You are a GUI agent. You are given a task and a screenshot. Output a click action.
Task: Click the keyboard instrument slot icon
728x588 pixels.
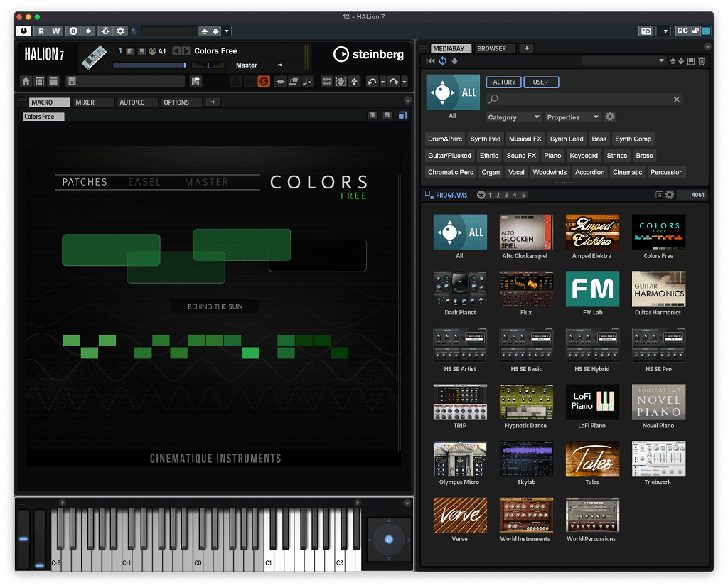[x=95, y=58]
